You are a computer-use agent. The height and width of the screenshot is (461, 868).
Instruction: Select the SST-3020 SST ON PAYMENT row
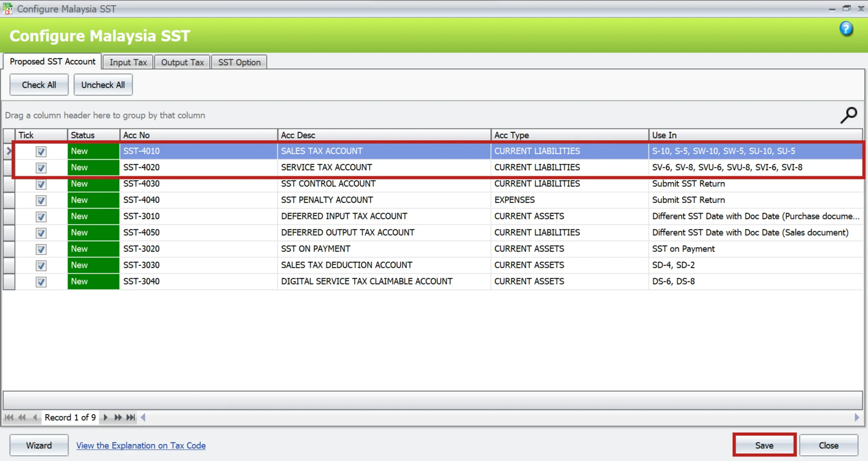click(x=315, y=249)
